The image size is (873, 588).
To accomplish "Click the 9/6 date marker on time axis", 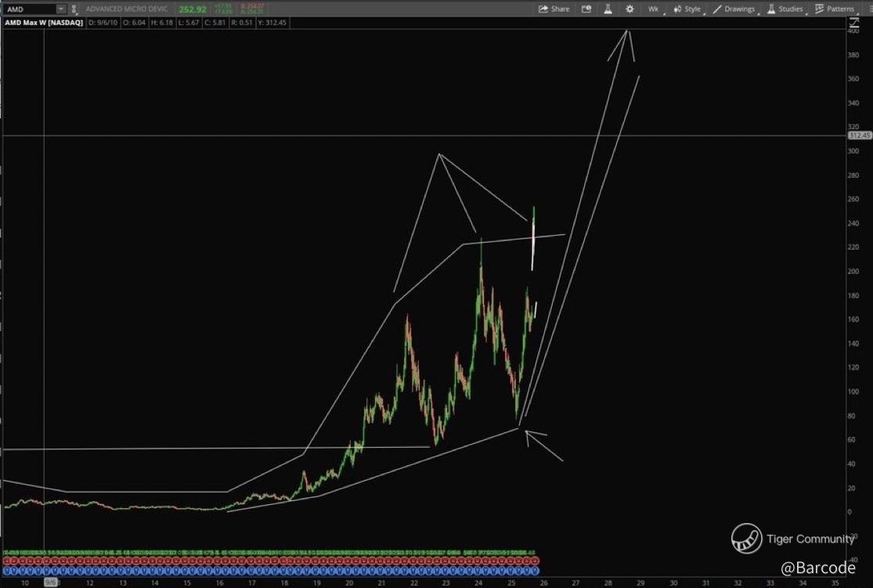I will (x=51, y=582).
